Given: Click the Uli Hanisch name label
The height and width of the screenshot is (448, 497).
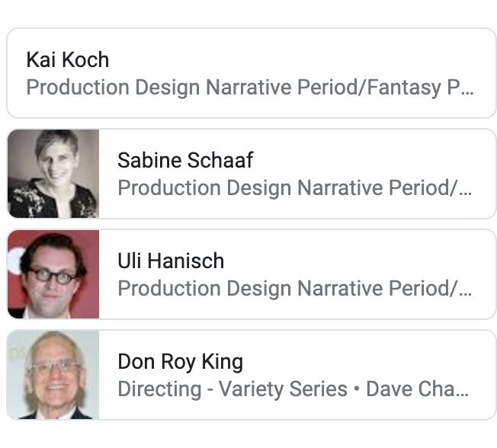Looking at the screenshot, I should (x=171, y=261).
